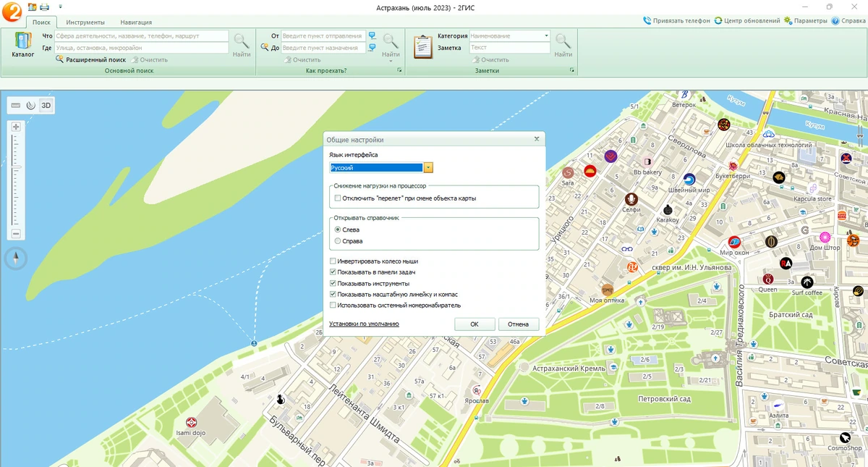868x467 pixels.
Task: Enable Отключить "перелет" checkbox
Action: click(337, 198)
